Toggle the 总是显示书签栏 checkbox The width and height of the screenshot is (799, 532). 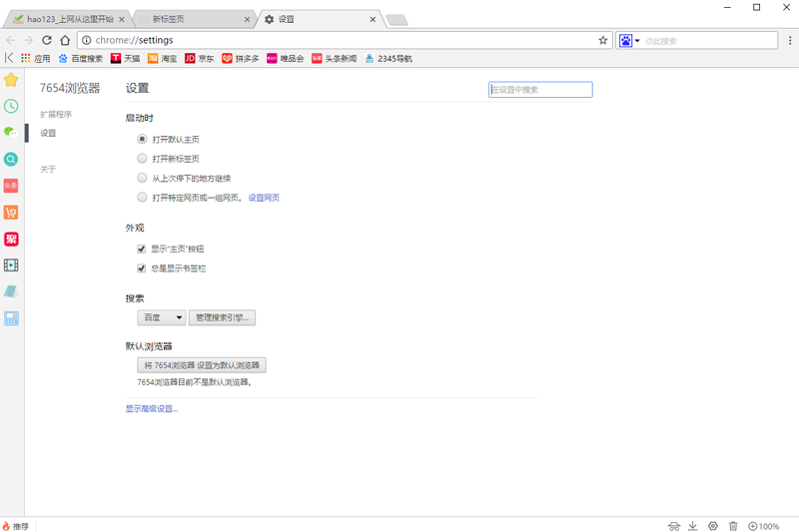(142, 268)
